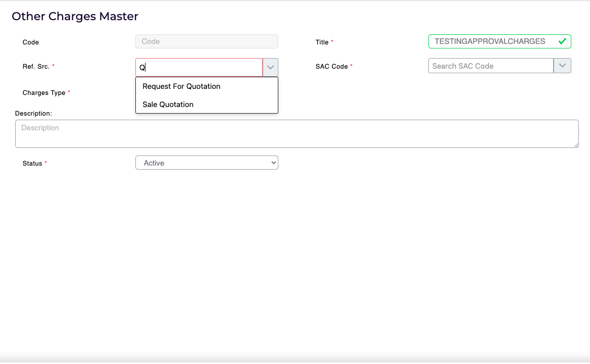The height and width of the screenshot is (364, 590).
Task: Click the Code field label
Action: point(31,42)
